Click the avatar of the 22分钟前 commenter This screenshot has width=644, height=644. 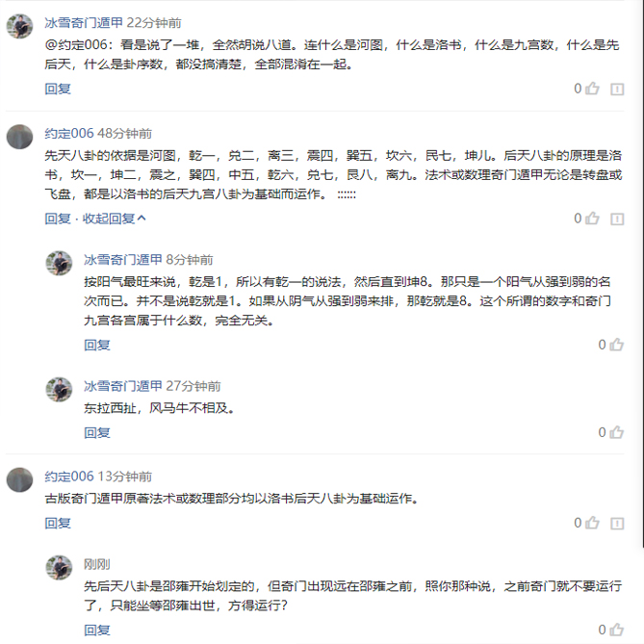click(20, 26)
